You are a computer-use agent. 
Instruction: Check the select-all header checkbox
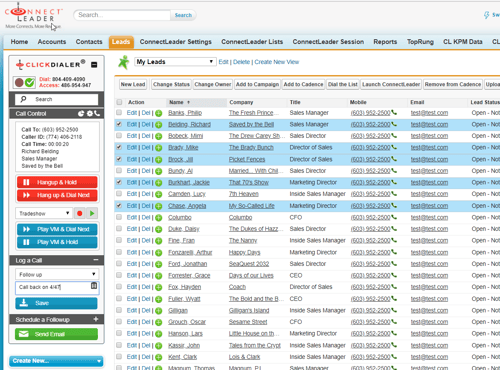(119, 102)
